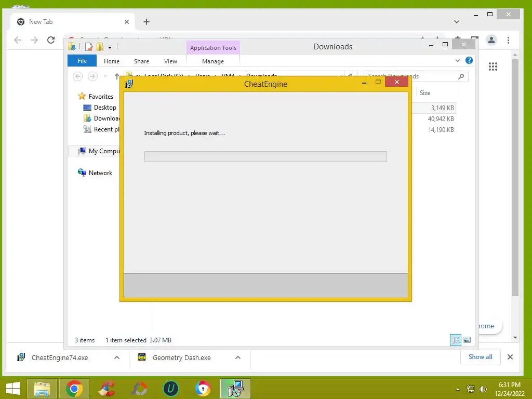Select the CheatEngine installer taskbar icon
This screenshot has height=399, width=532.
click(x=235, y=389)
